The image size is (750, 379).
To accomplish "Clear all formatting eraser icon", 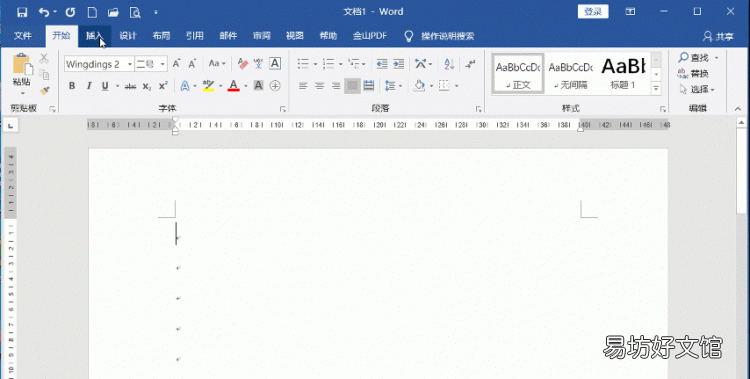I will (243, 64).
